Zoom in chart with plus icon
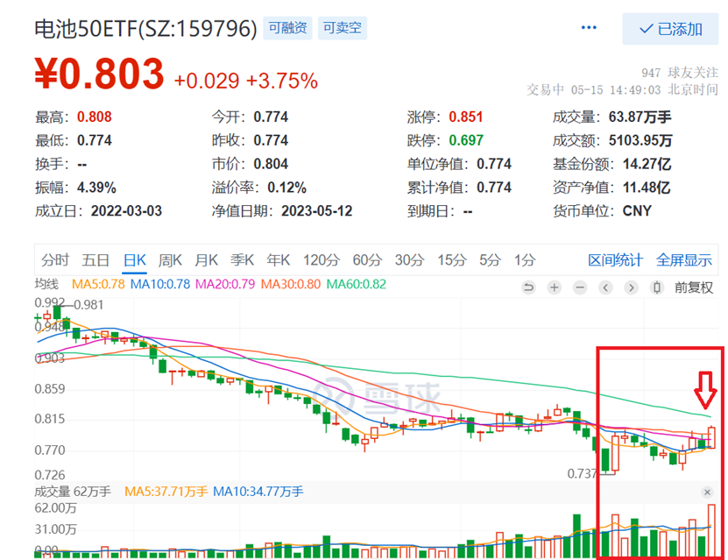This screenshot has height=560, width=728. (555, 288)
